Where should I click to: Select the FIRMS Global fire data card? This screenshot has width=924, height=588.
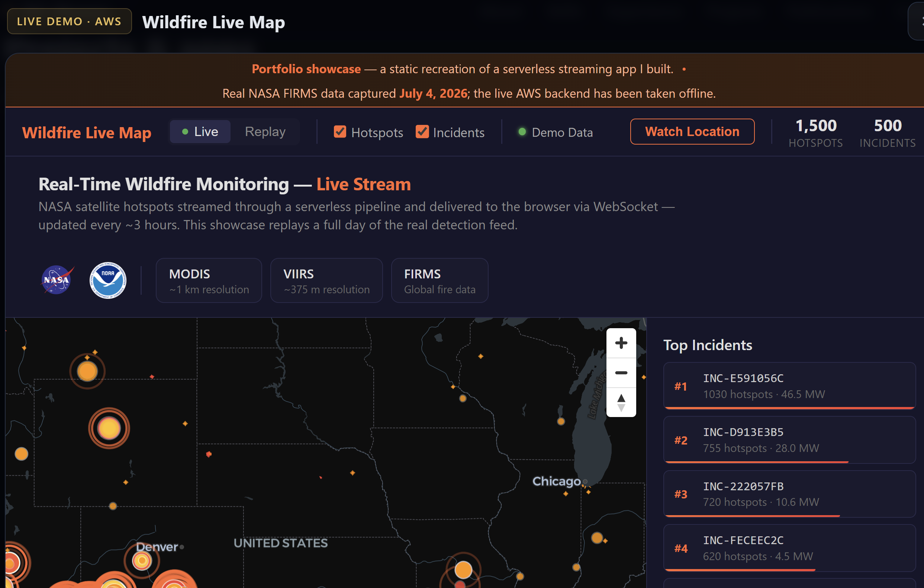coord(440,280)
